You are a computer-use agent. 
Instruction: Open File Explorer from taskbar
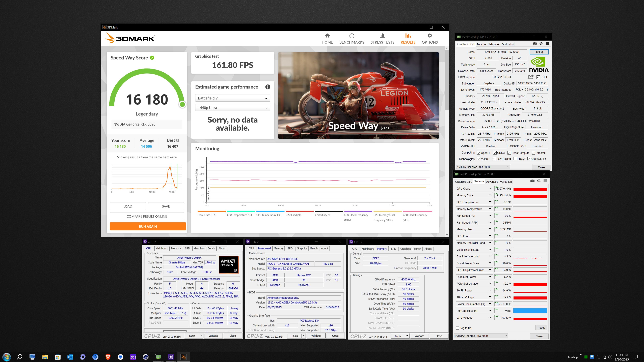pyautogui.click(x=45, y=357)
